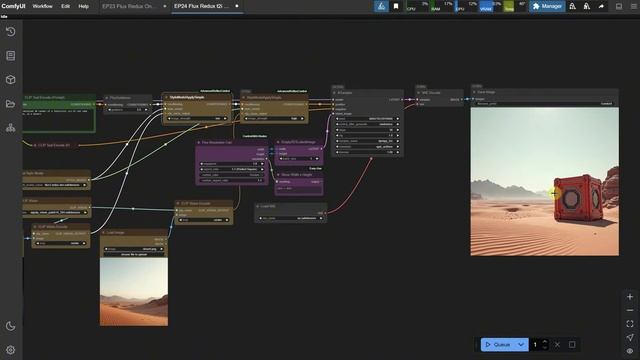This screenshot has height=360, width=640.
Task: Open the KSampler scheduler dropdown
Action: point(367,147)
